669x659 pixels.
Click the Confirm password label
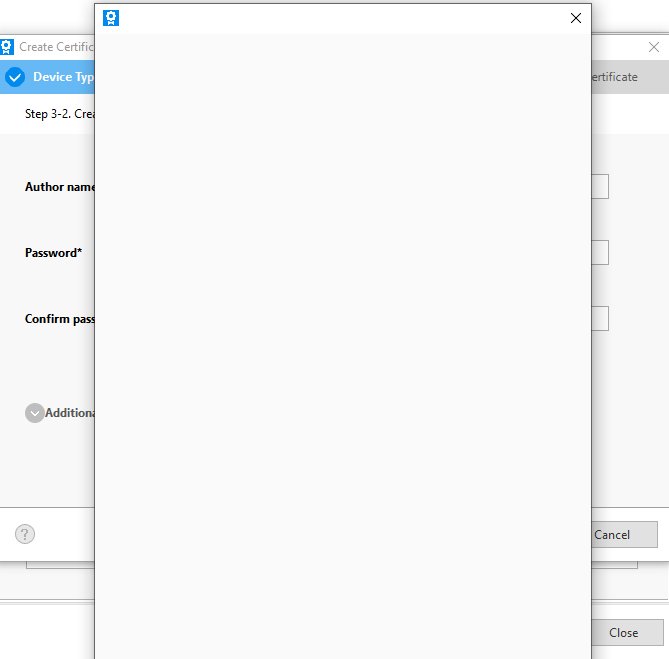(59, 319)
